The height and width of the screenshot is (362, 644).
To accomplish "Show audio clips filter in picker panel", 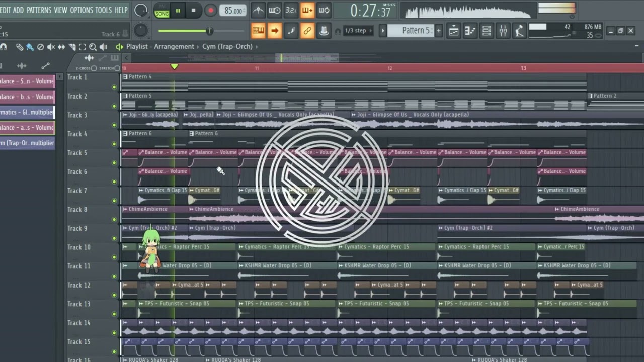I will (x=22, y=66).
